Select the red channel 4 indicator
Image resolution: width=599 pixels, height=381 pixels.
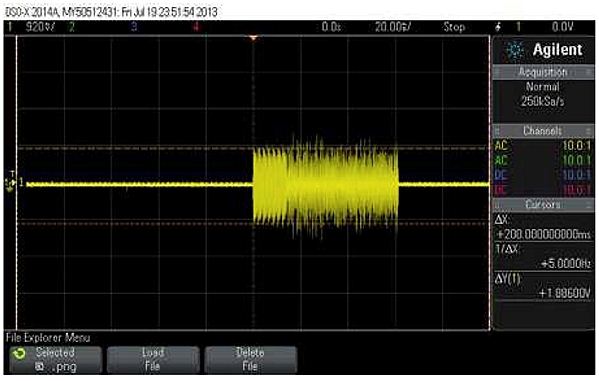(x=196, y=27)
